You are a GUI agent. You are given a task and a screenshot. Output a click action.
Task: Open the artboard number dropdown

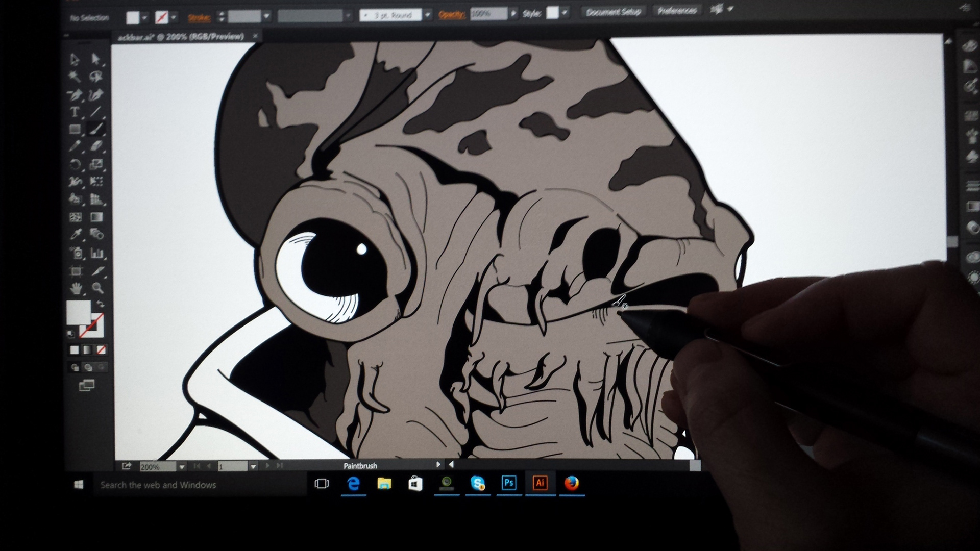(253, 466)
